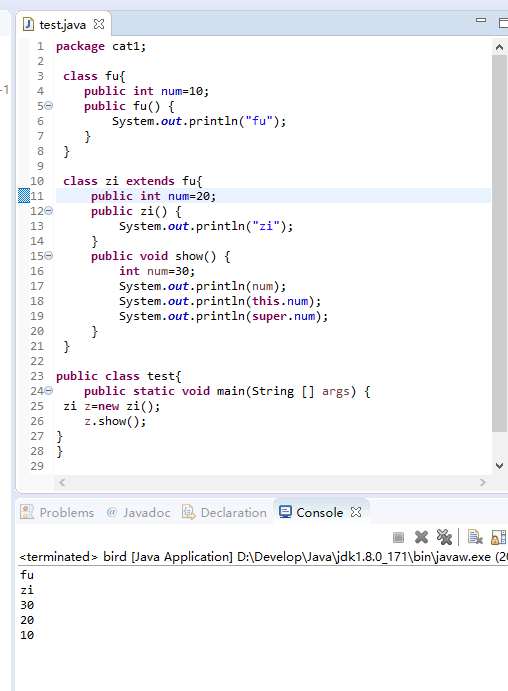
Task: Click 'public class test{' on line 23
Action: click(119, 376)
